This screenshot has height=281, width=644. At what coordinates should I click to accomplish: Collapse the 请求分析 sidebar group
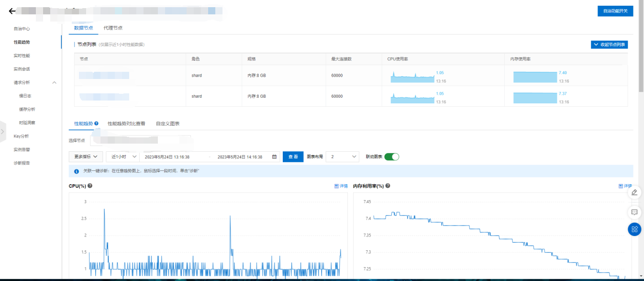[x=54, y=82]
